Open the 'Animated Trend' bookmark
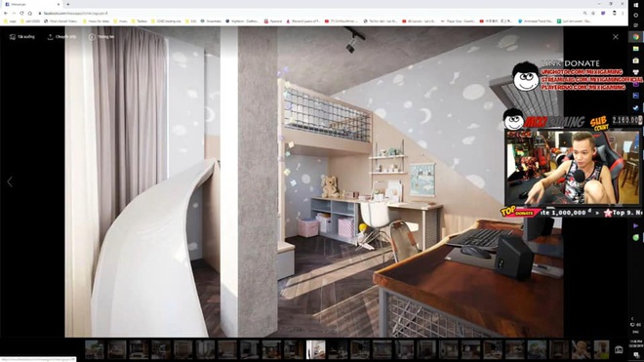The height and width of the screenshot is (362, 644). 536,20
